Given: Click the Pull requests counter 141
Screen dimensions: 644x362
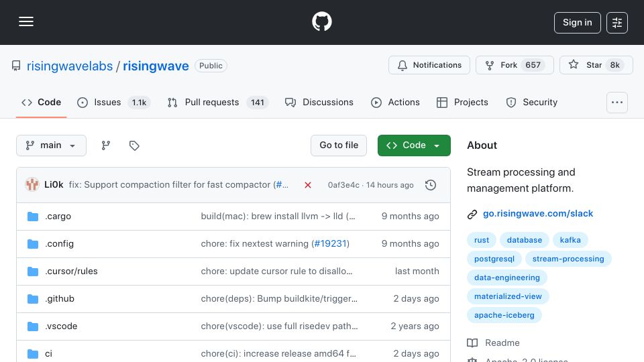Looking at the screenshot, I should coord(258,103).
